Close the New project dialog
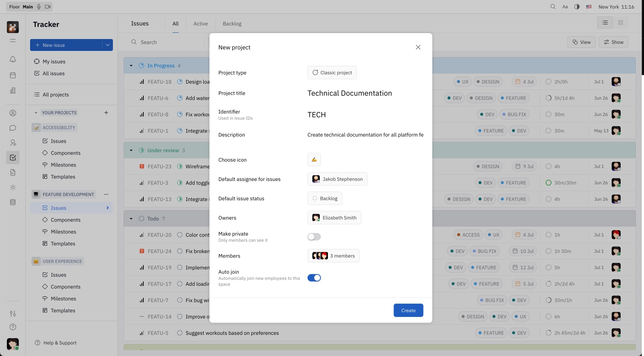The image size is (644, 356). click(x=418, y=47)
